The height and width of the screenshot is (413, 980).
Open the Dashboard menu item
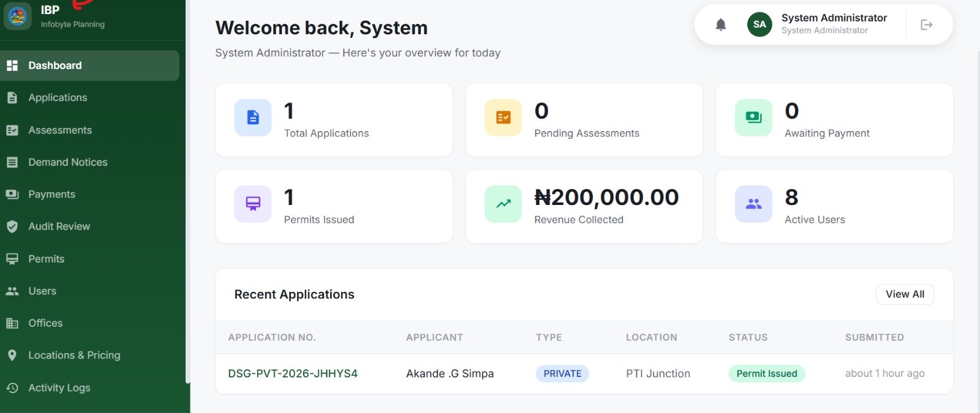89,65
